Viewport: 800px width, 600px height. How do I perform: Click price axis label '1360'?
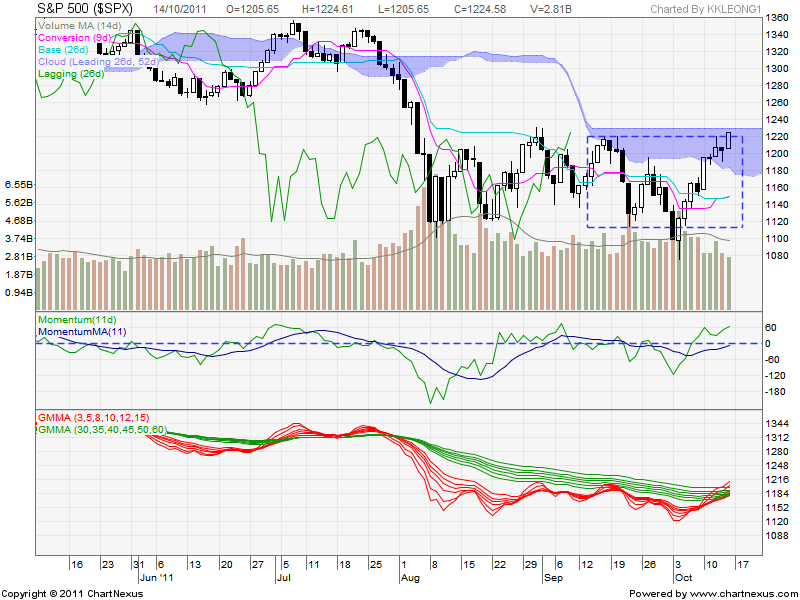pos(777,18)
